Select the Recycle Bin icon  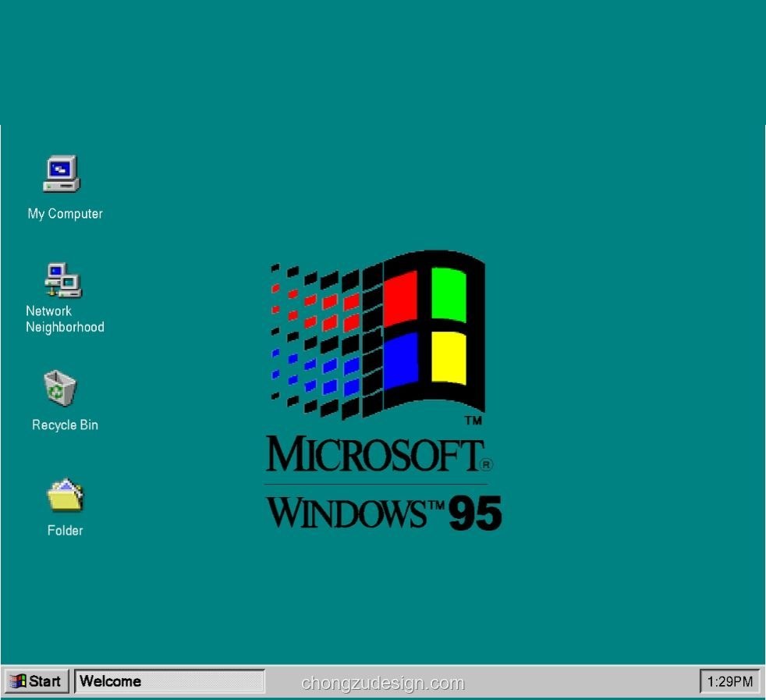click(60, 388)
